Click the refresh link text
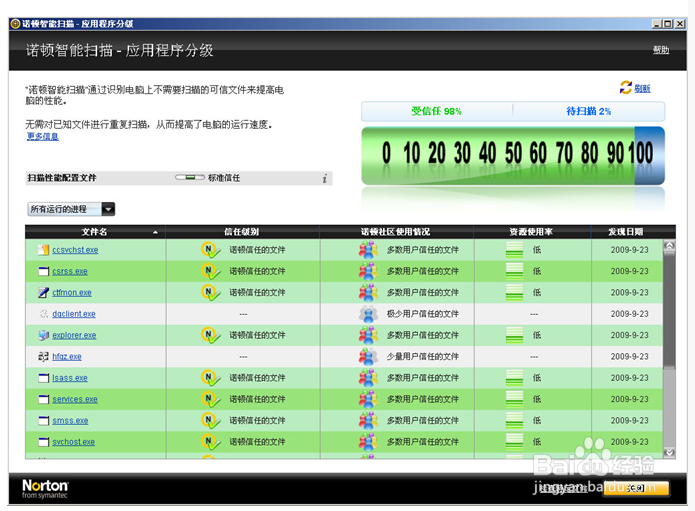The width and height of the screenshot is (695, 511). pyautogui.click(x=642, y=89)
